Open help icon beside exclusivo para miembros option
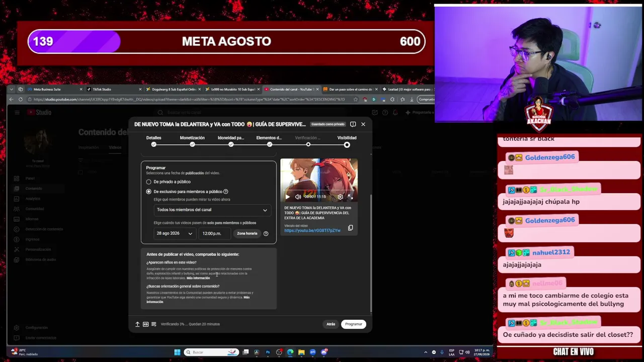The height and width of the screenshot is (362, 644). point(225,192)
